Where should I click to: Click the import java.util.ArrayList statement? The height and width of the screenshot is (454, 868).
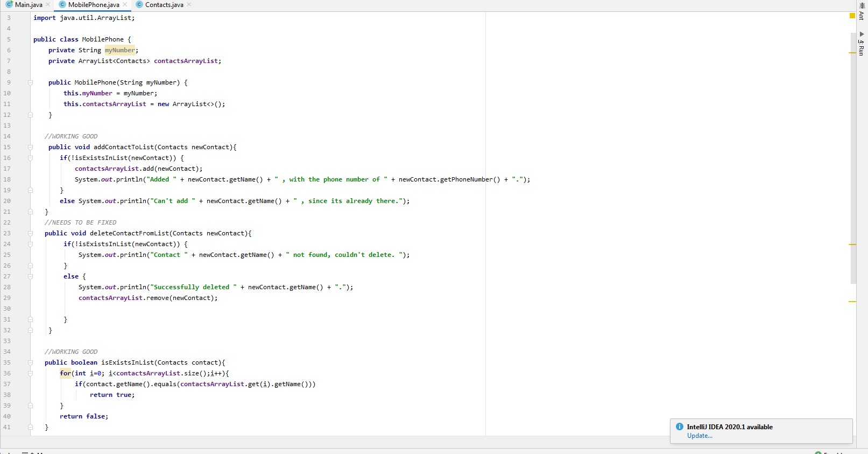click(x=84, y=18)
